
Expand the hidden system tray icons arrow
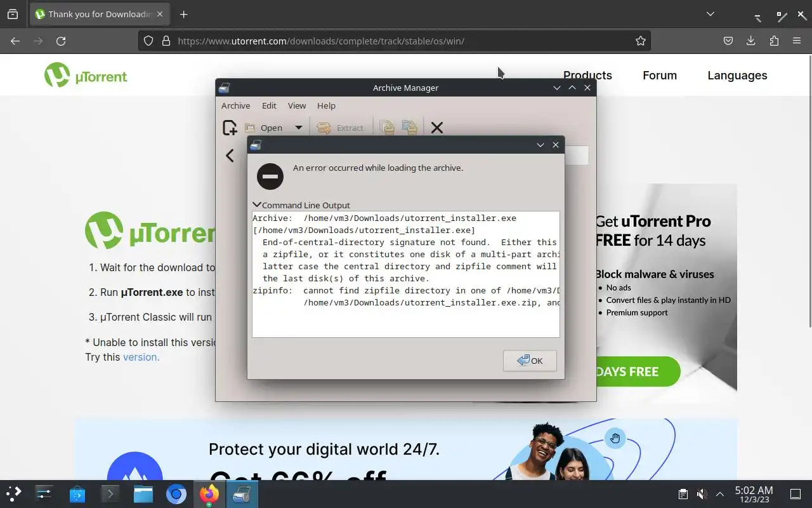click(x=720, y=493)
